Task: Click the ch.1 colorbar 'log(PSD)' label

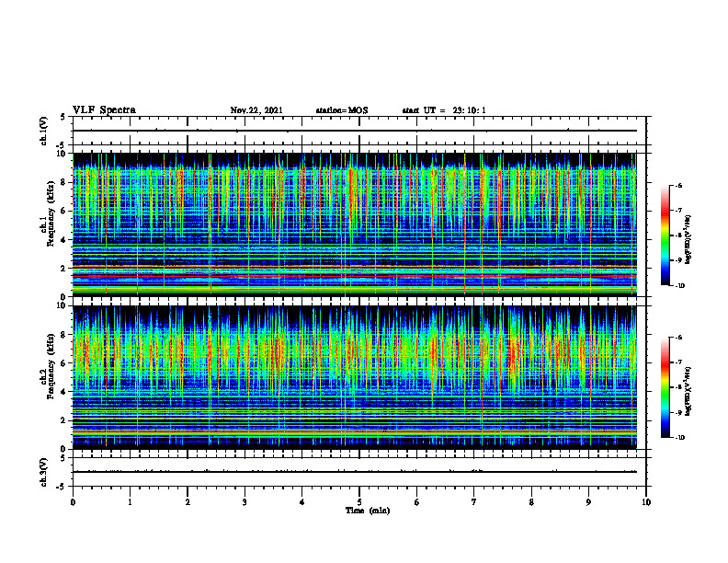Action: [688, 240]
